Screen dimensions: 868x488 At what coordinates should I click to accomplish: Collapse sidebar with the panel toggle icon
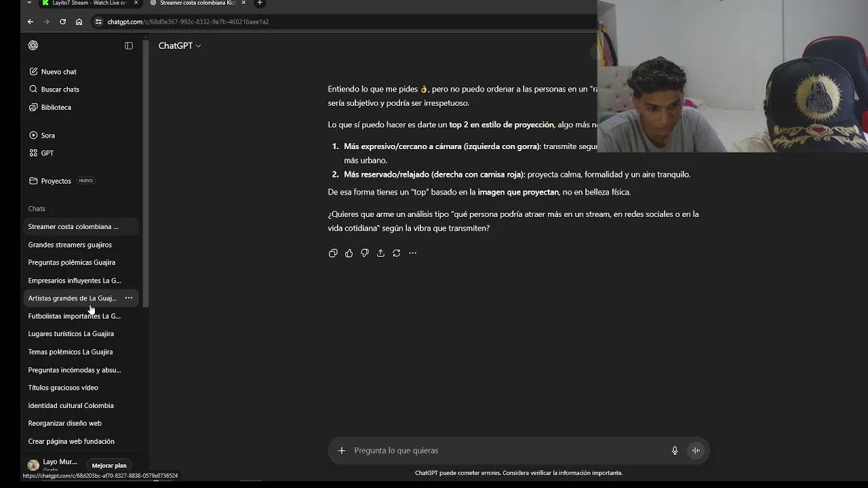(x=129, y=45)
